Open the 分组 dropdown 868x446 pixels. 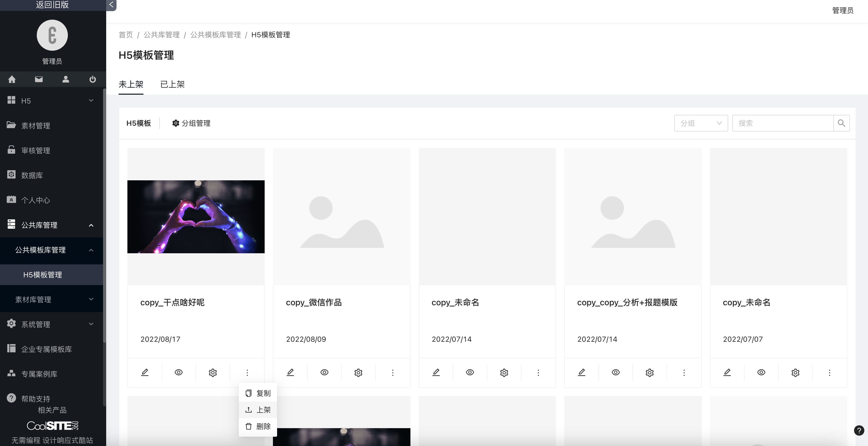pyautogui.click(x=700, y=123)
